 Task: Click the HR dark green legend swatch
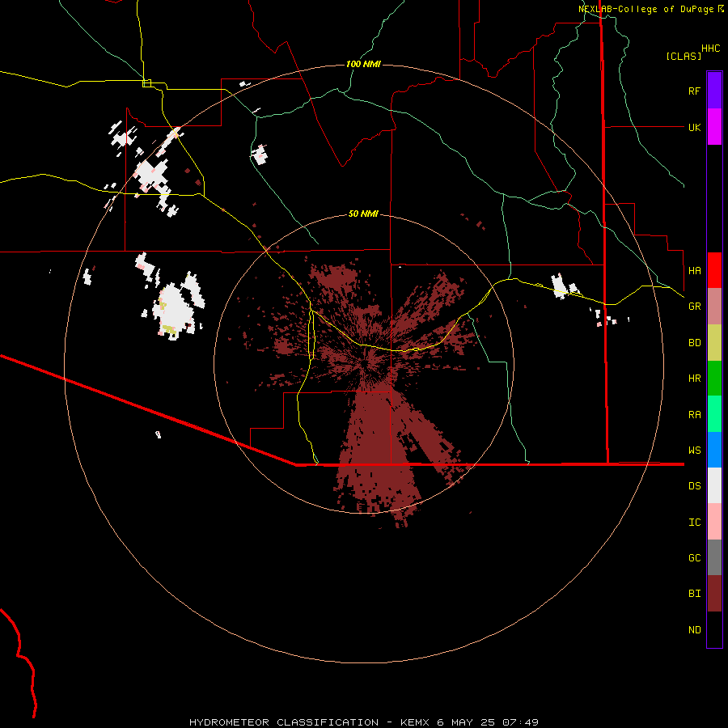(714, 379)
